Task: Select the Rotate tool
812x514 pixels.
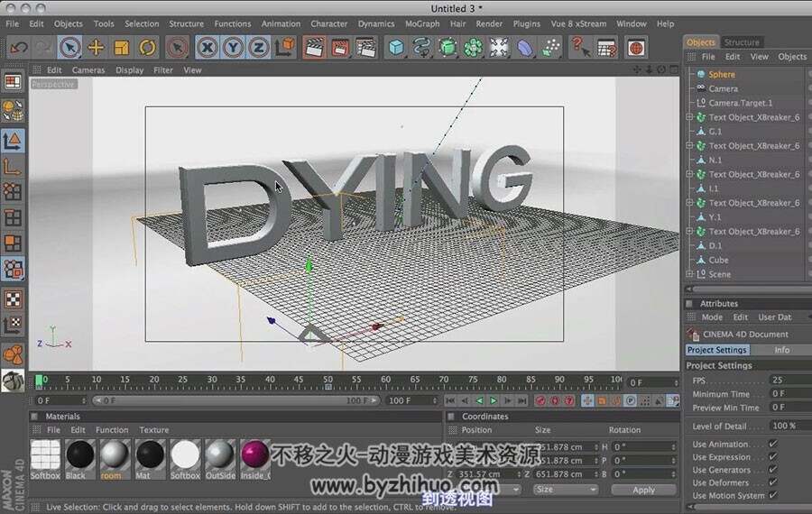Action: click(x=148, y=48)
